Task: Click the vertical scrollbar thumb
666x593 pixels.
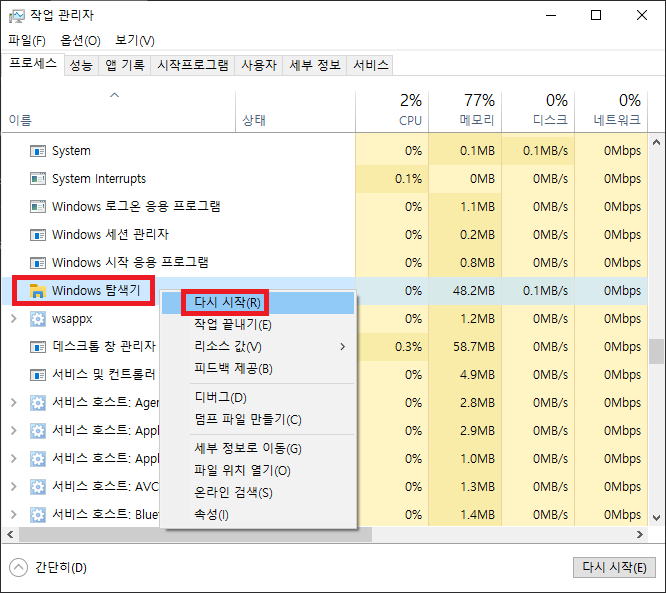Action: (x=656, y=351)
